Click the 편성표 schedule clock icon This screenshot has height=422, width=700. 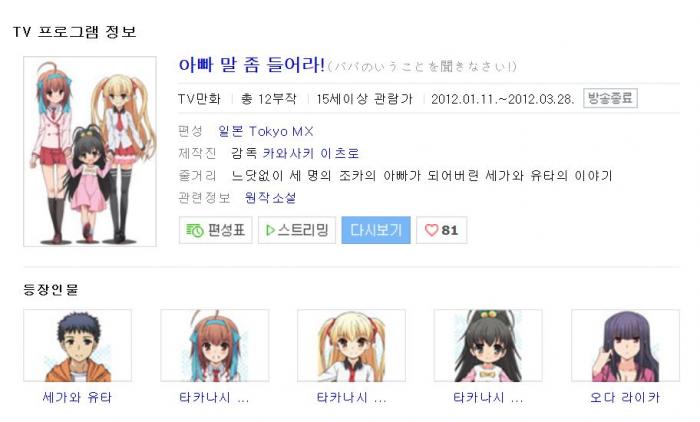pos(195,230)
